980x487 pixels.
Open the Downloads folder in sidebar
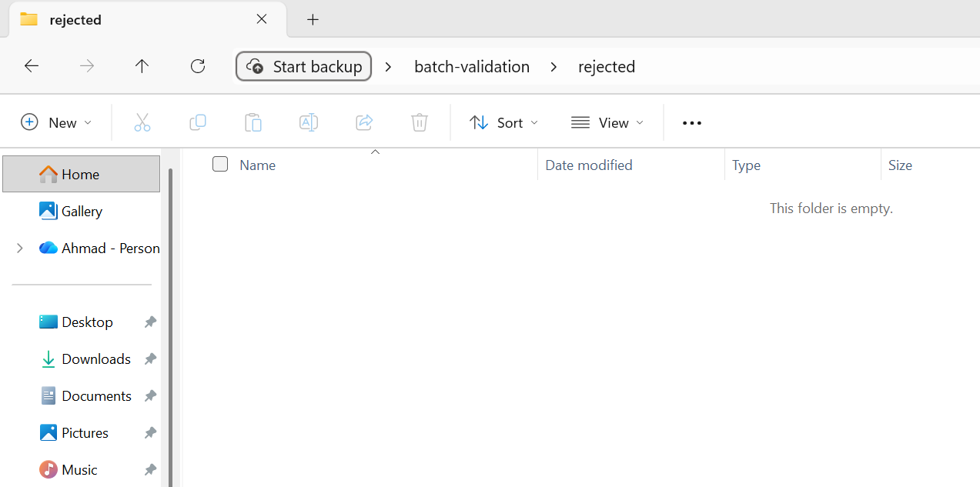[95, 359]
